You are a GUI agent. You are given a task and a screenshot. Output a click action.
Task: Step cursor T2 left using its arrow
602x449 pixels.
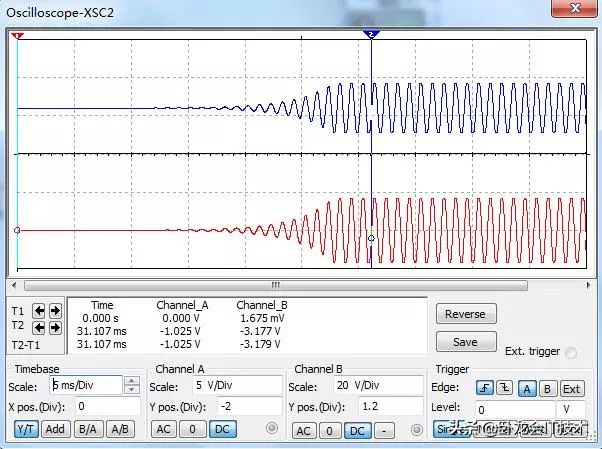click(x=39, y=328)
